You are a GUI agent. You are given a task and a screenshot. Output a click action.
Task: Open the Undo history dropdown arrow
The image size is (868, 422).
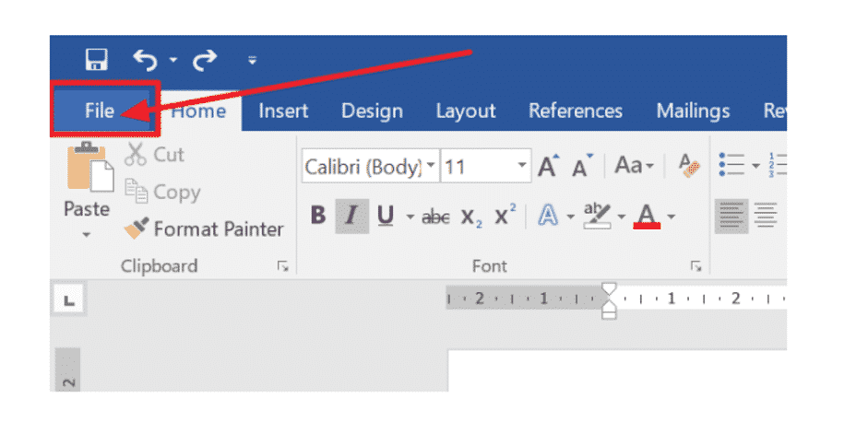pos(173,60)
